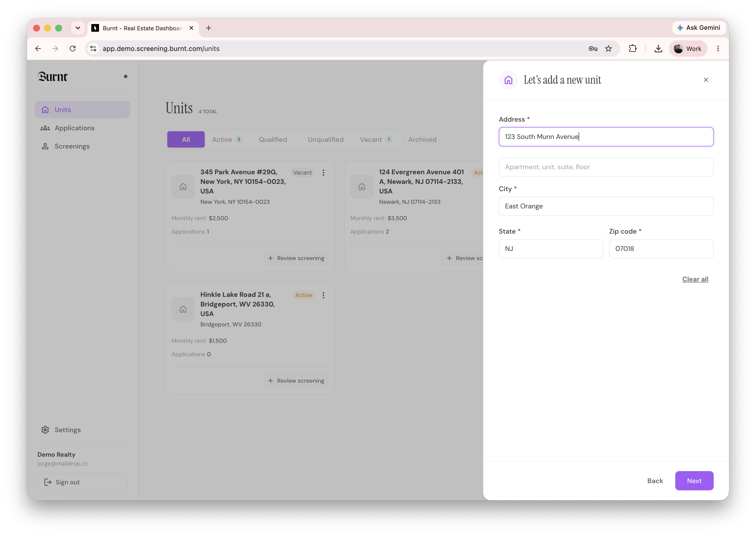Close the Burnt Real Estate Dashboard tab
Viewport: 756px width, 536px height.
coord(191,28)
